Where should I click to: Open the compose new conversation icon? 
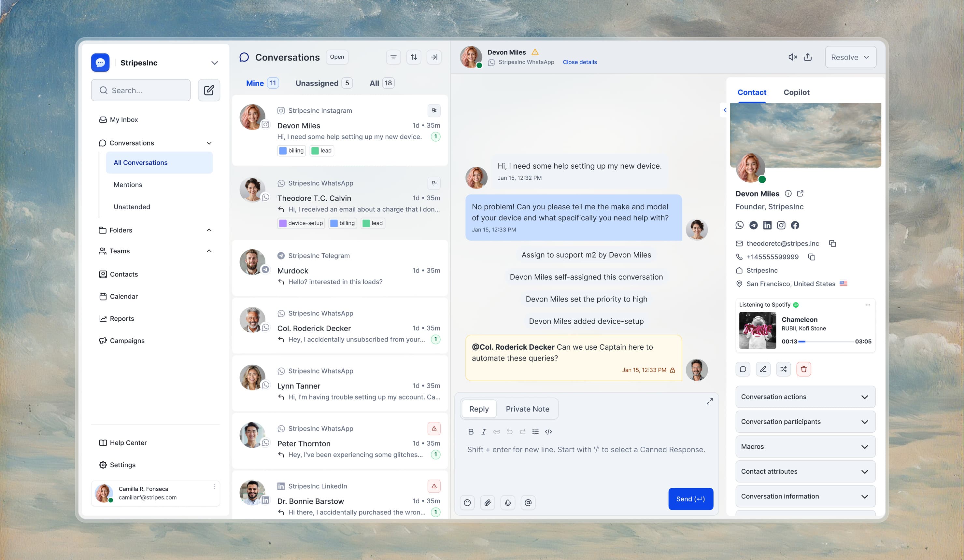(x=209, y=90)
